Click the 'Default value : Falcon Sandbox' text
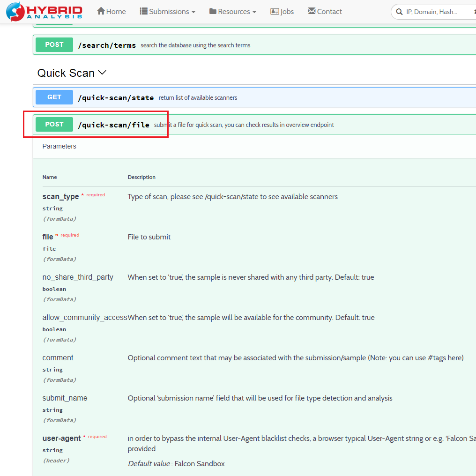This screenshot has height=476, width=476. tap(176, 463)
